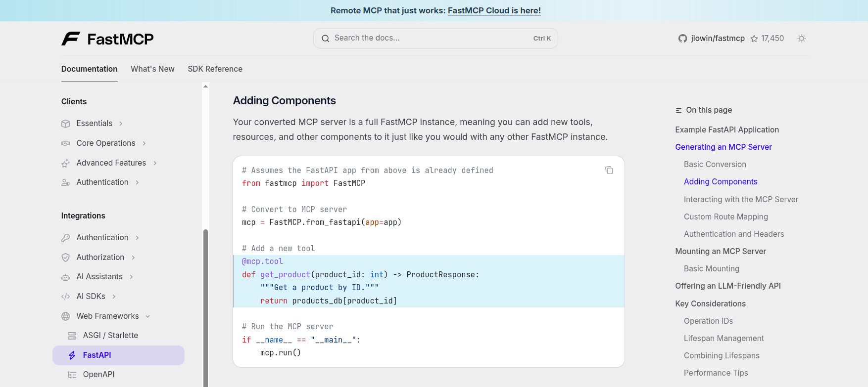Expand the Essentials section chevron
Screen dimensions: 868x387
pos(121,124)
